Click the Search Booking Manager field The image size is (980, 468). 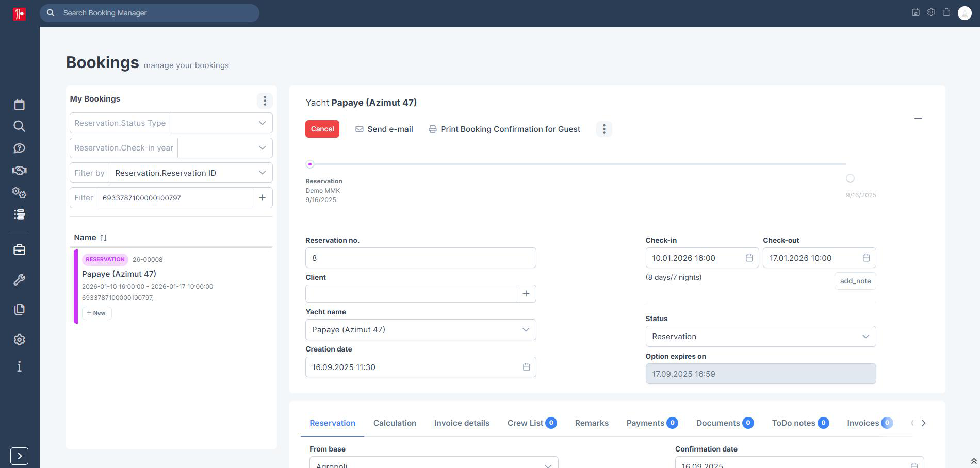pos(150,13)
